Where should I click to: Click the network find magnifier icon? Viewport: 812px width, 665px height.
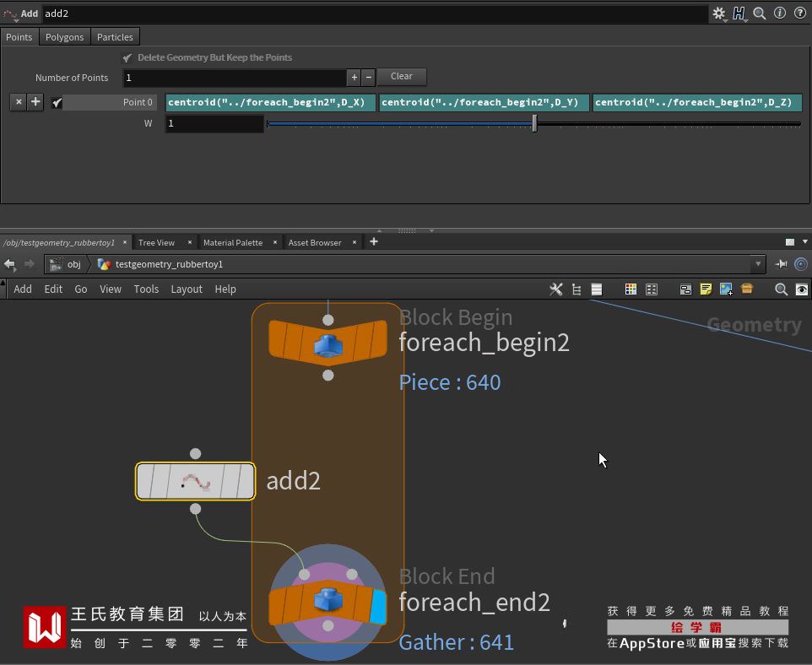(x=781, y=289)
